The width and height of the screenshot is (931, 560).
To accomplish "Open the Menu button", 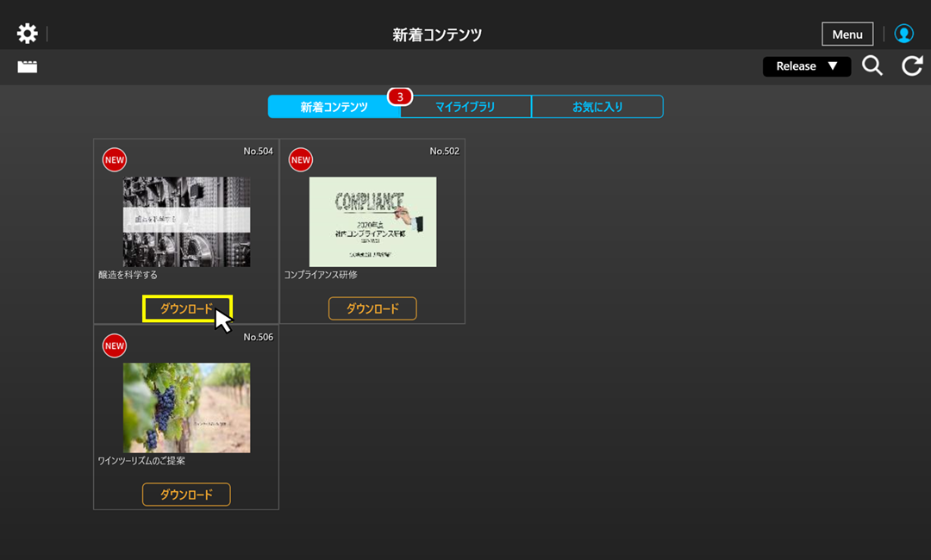I will click(x=847, y=34).
